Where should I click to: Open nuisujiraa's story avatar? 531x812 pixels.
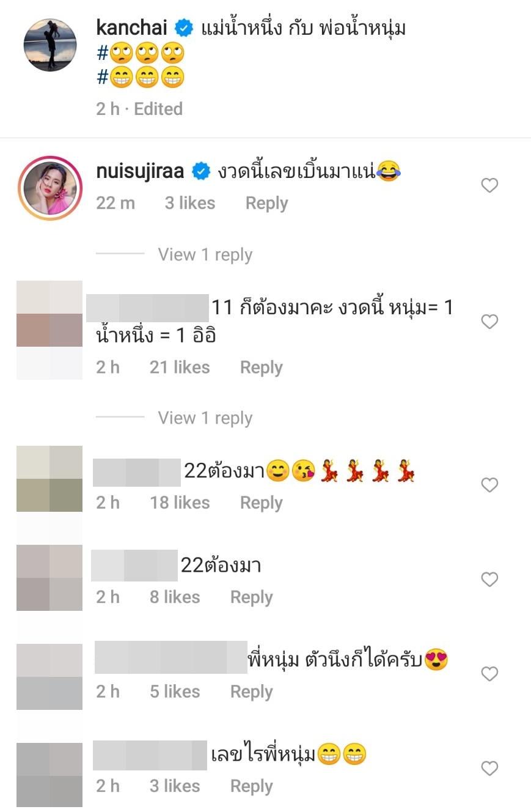(x=50, y=188)
